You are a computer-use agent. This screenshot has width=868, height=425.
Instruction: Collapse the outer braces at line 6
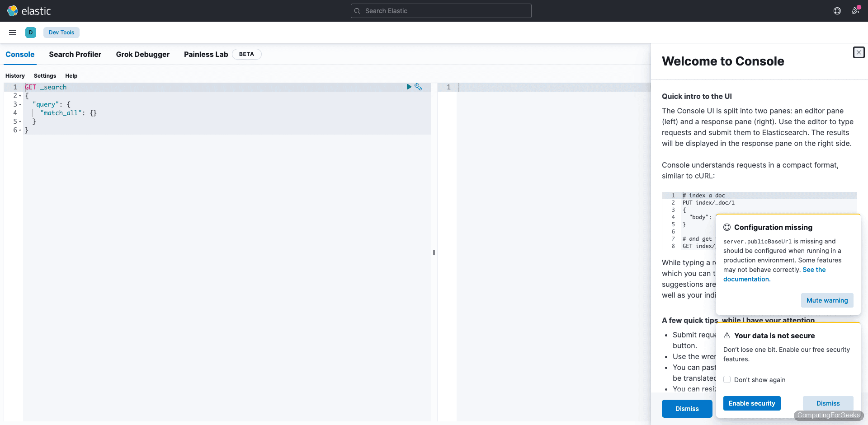click(x=19, y=130)
